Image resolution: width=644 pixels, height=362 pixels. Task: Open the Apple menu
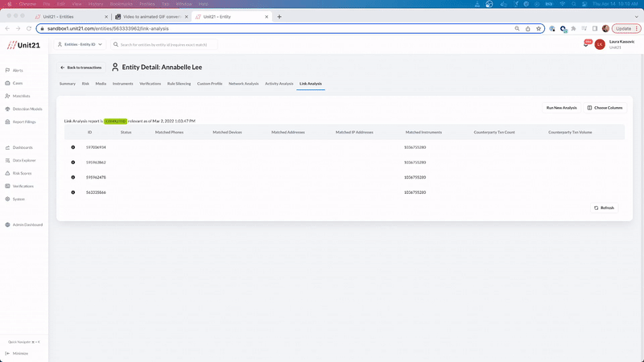click(x=10, y=4)
